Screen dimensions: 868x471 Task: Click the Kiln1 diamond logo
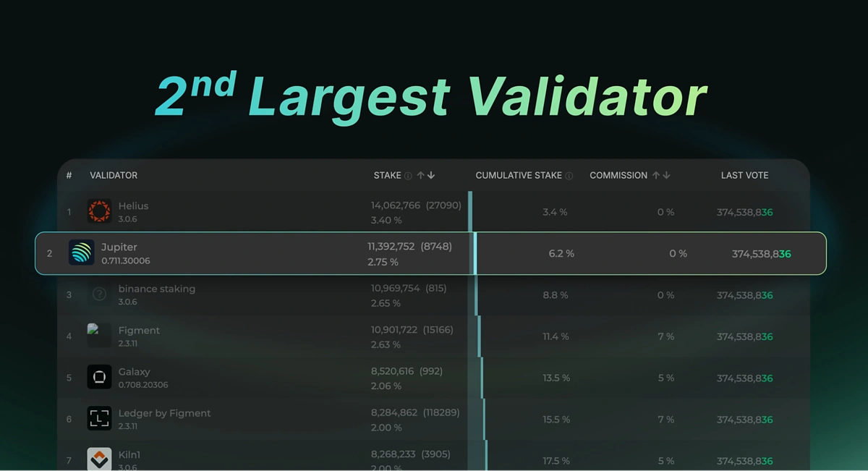coord(99,457)
